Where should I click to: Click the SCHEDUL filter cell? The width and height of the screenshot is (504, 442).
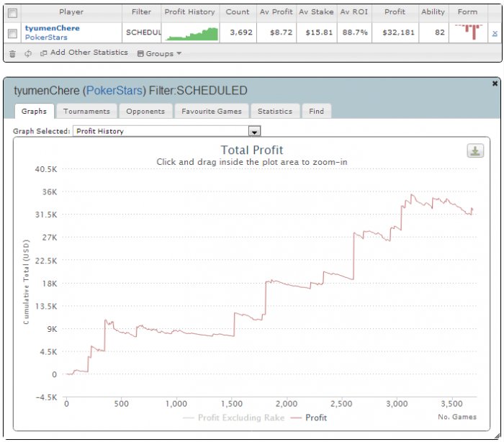coord(142,32)
